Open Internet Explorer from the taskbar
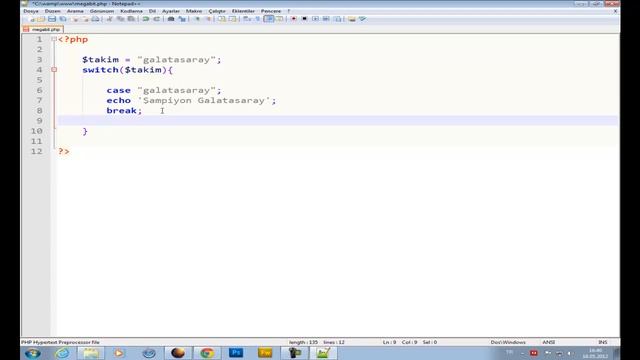Screen dimensions: 640x360 click(62, 353)
